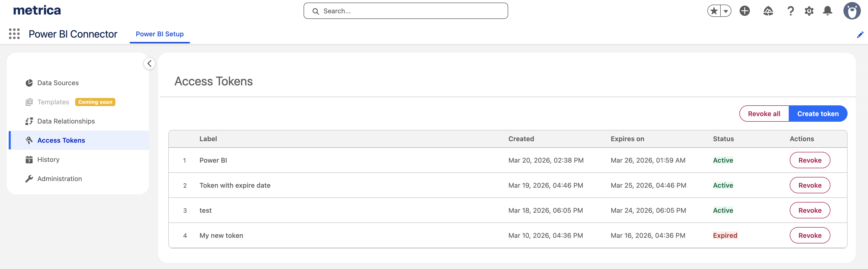Open the app launcher grid icon
This screenshot has width=868, height=269.
14,34
